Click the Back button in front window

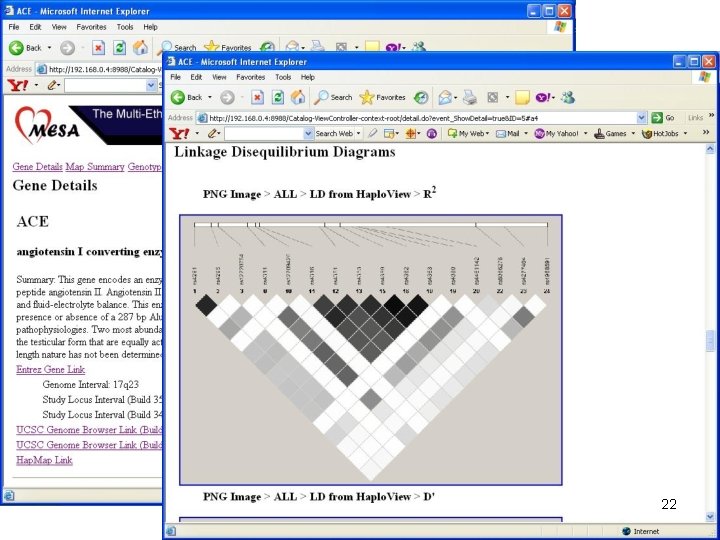coord(187,97)
